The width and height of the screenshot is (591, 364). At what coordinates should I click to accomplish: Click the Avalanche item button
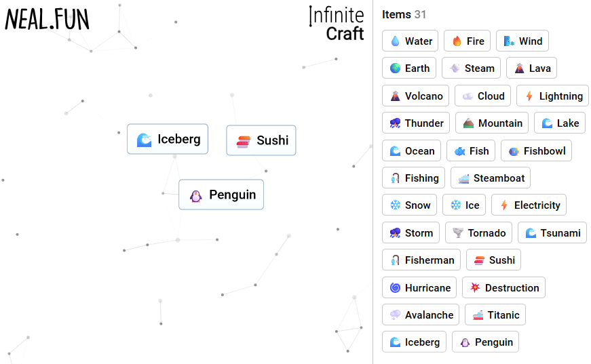point(421,315)
